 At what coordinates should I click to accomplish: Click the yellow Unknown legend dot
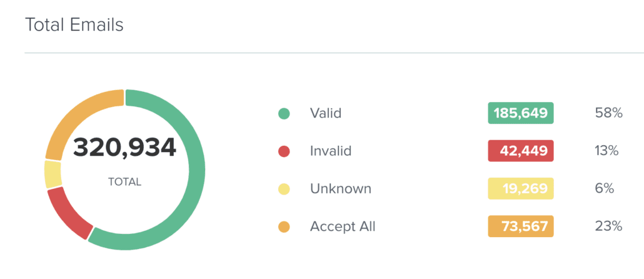pyautogui.click(x=284, y=189)
